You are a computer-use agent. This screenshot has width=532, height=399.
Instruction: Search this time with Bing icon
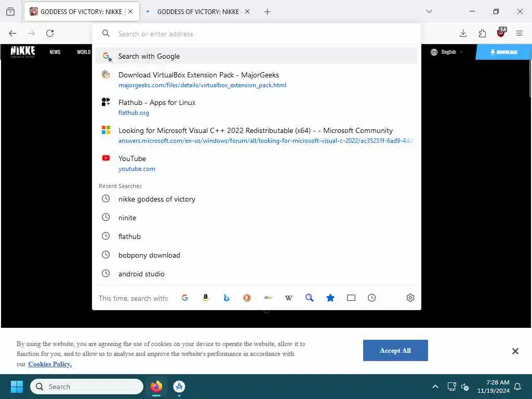click(x=227, y=298)
